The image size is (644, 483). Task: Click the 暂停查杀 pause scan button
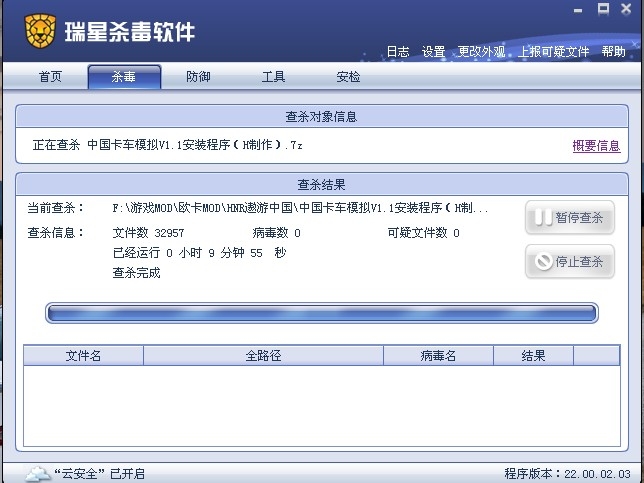(570, 218)
